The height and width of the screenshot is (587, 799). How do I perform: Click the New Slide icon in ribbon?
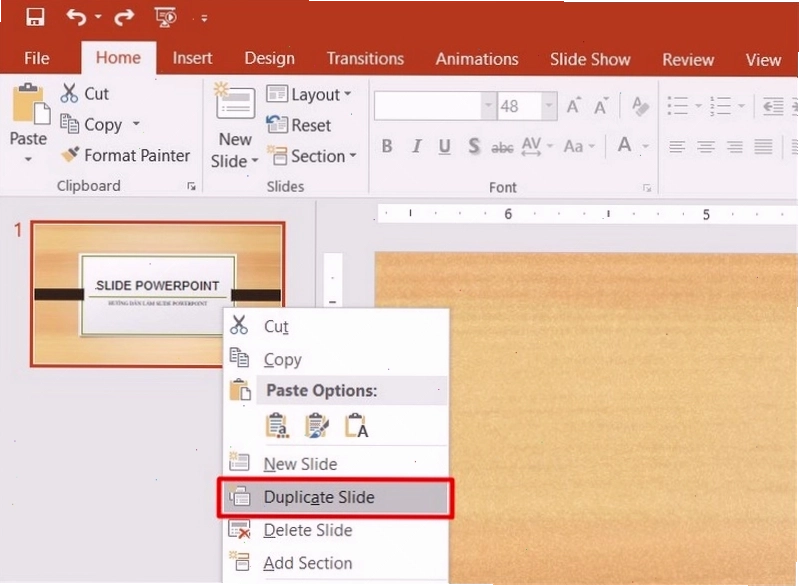click(x=235, y=102)
